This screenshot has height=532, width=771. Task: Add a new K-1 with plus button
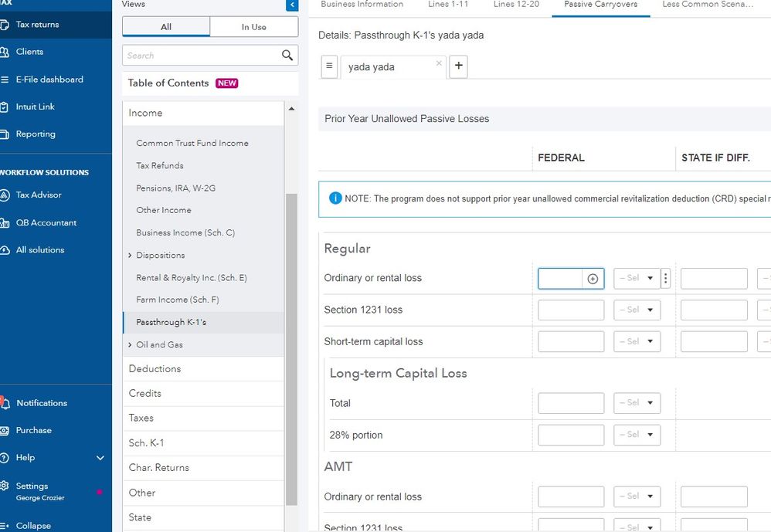[x=458, y=66]
